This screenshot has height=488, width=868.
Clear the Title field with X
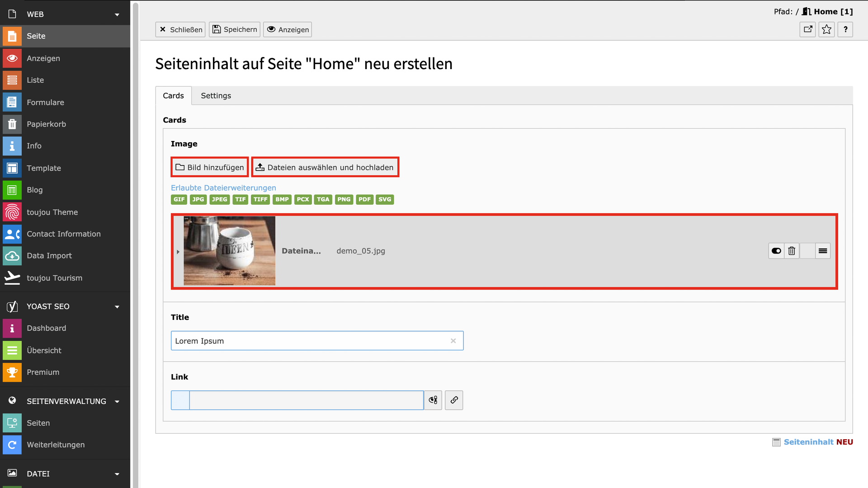tap(453, 341)
